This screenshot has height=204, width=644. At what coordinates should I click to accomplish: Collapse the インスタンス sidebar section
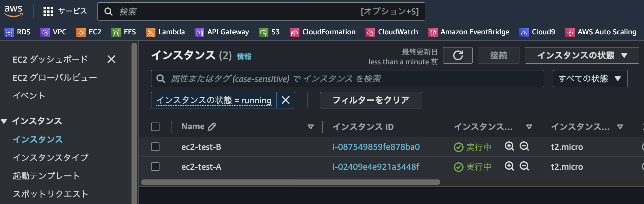(x=5, y=121)
